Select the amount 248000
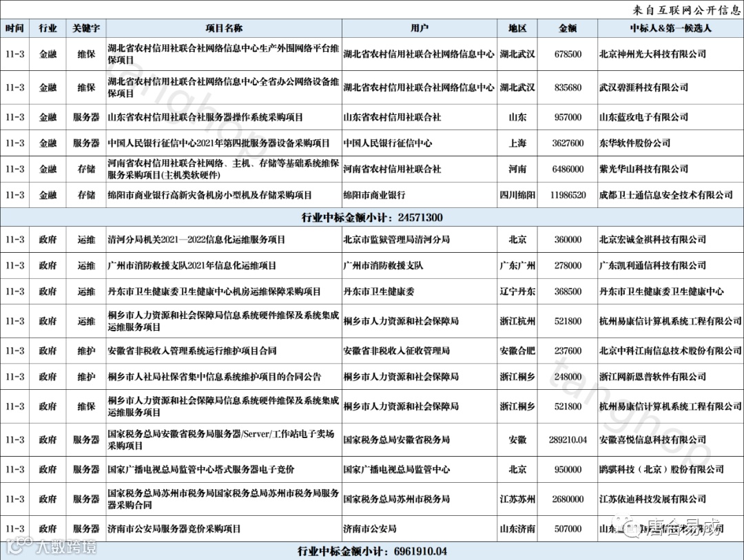Image resolution: width=744 pixels, height=560 pixels. coord(568,377)
